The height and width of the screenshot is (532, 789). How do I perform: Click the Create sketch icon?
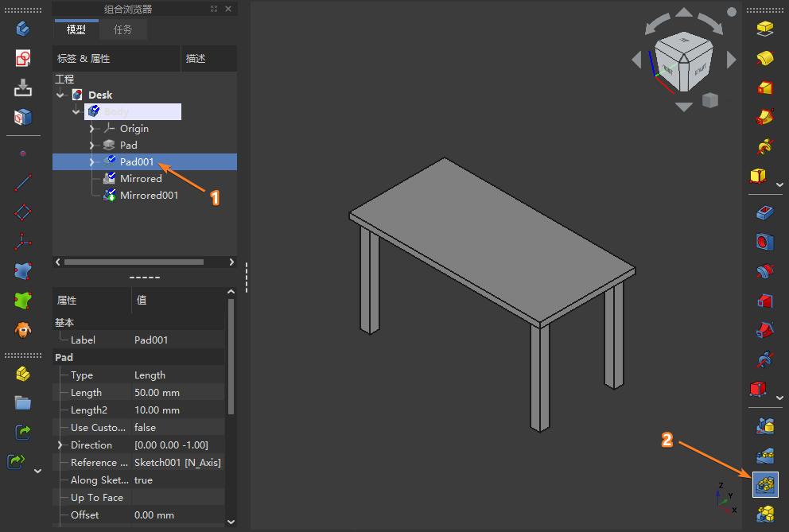(x=23, y=58)
